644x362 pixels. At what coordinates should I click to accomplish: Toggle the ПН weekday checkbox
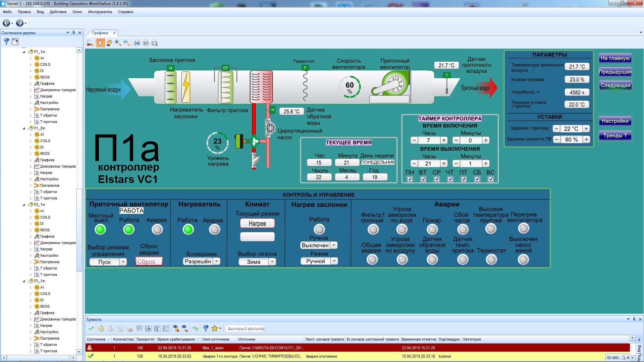click(410, 179)
